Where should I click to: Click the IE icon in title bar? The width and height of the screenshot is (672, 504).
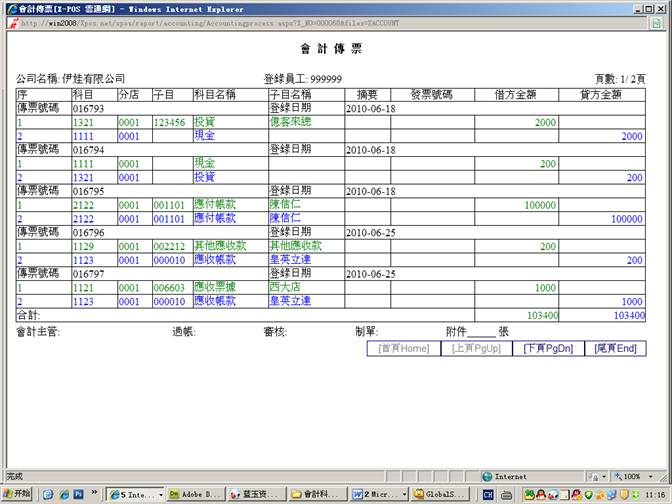pyautogui.click(x=9, y=7)
